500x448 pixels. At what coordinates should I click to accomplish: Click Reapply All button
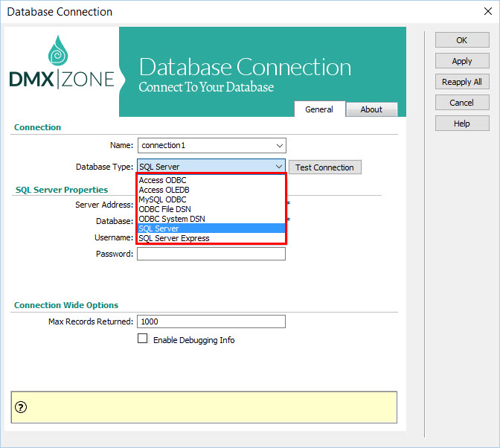462,82
